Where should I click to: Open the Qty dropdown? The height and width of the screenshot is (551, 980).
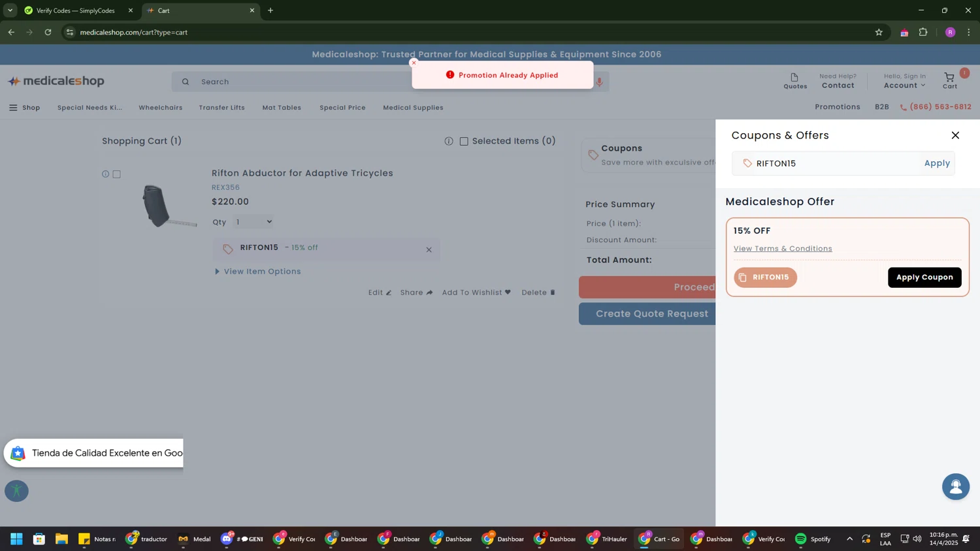(x=253, y=222)
